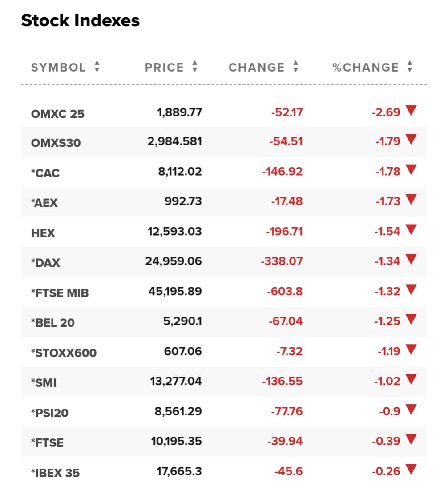Click the red down triangle in DAX row
The width and height of the screenshot is (448, 490).
coord(411,259)
